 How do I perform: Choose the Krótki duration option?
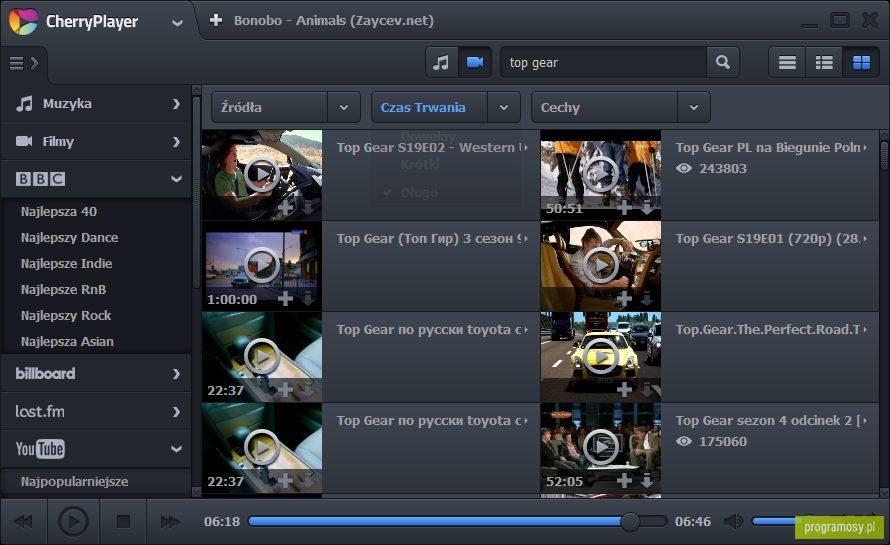[420, 165]
